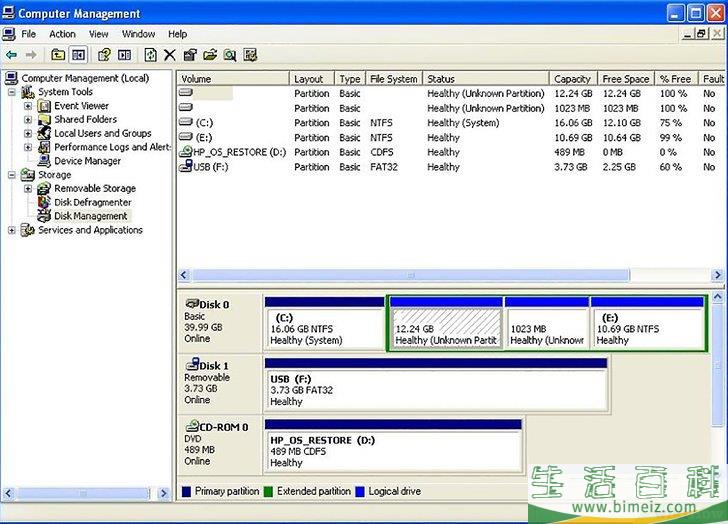The height and width of the screenshot is (524, 728).
Task: Expand the Services and Applications node
Action: point(12,230)
